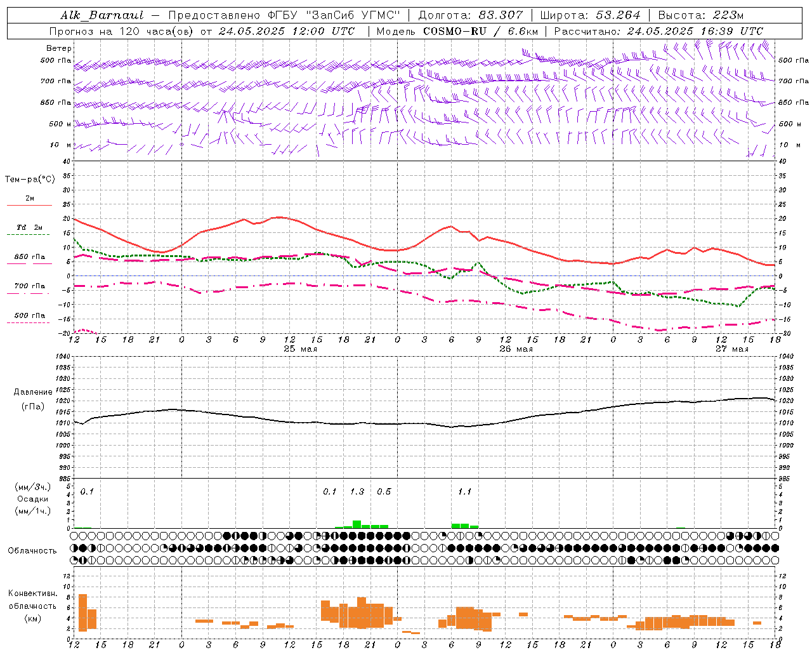Click the "Осадки" precipitation label
Screen dimensions: 812x650
pos(32,499)
